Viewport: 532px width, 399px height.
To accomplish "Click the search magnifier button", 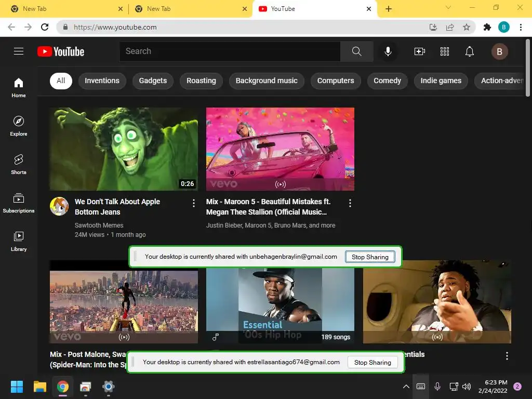I will [356, 51].
